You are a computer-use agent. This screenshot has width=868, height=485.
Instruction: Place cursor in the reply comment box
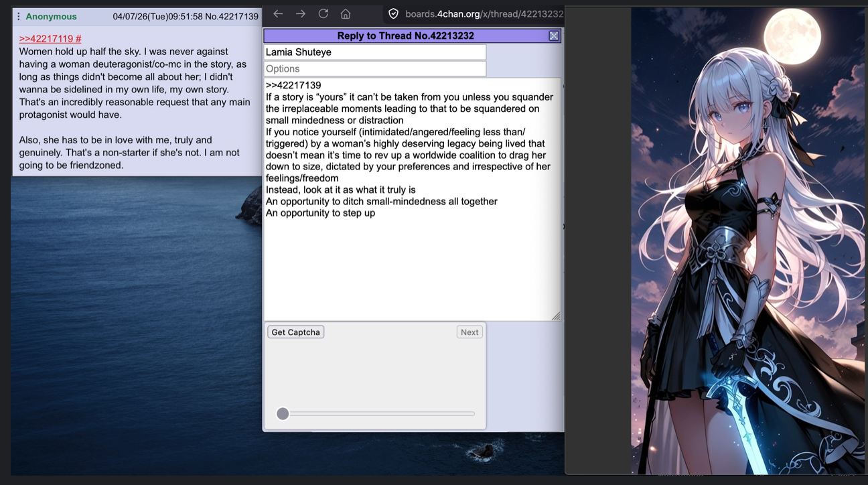pos(412,200)
